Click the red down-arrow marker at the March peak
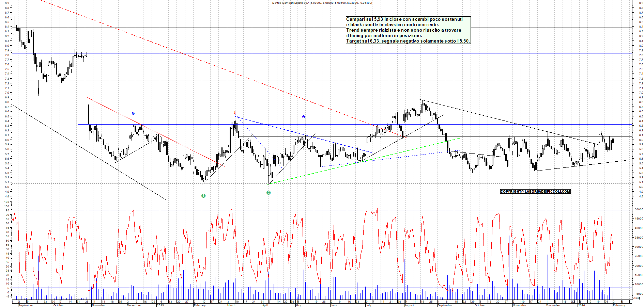Image resolution: width=644 pixels, height=307 pixels. pos(235,113)
